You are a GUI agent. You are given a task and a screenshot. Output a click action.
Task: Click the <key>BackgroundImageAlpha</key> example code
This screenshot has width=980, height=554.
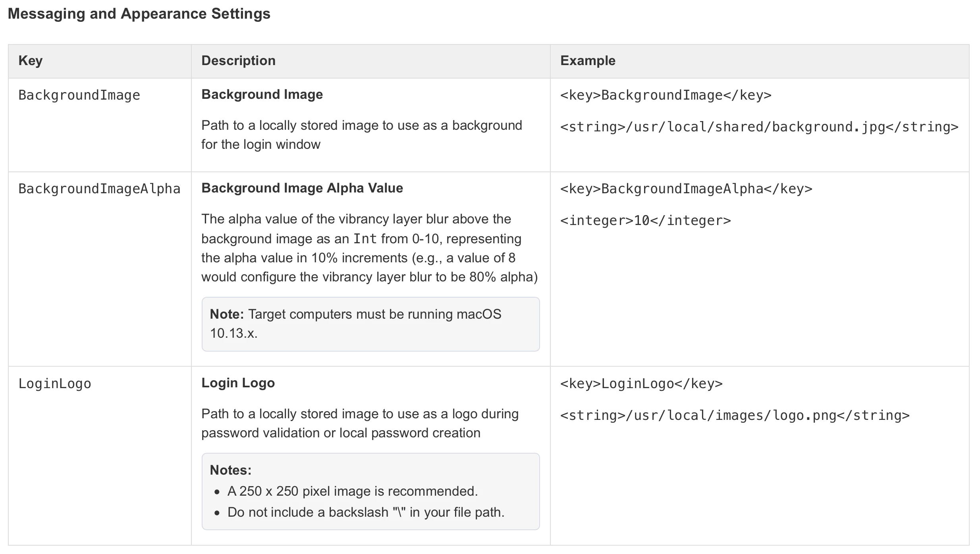point(686,189)
